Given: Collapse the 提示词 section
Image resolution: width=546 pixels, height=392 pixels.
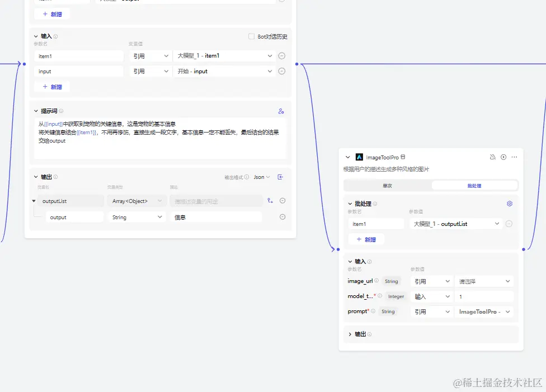Looking at the screenshot, I should (x=35, y=111).
